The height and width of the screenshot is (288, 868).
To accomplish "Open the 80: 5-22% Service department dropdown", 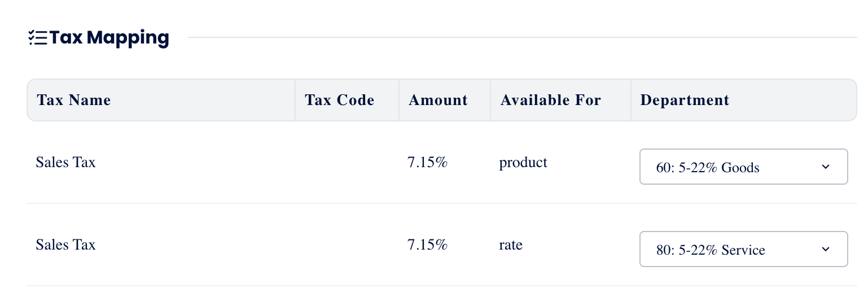I will (x=743, y=249).
